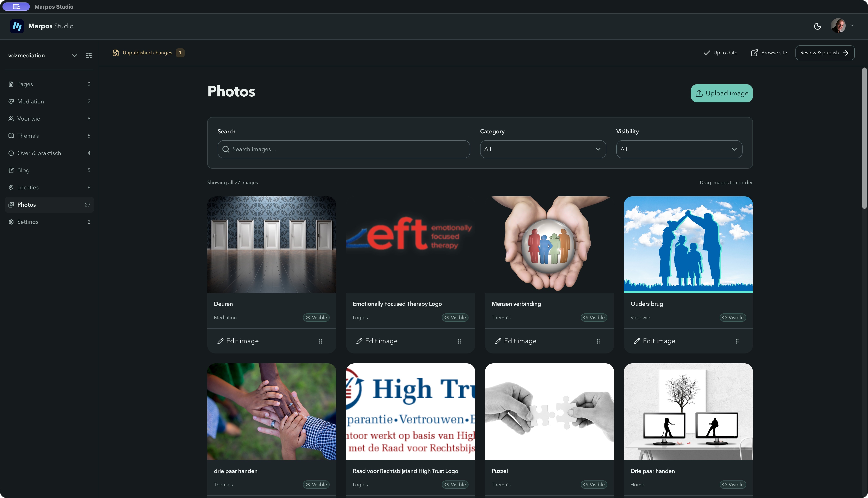Navigate to Blog section
This screenshot has height=498, width=868.
49,170
